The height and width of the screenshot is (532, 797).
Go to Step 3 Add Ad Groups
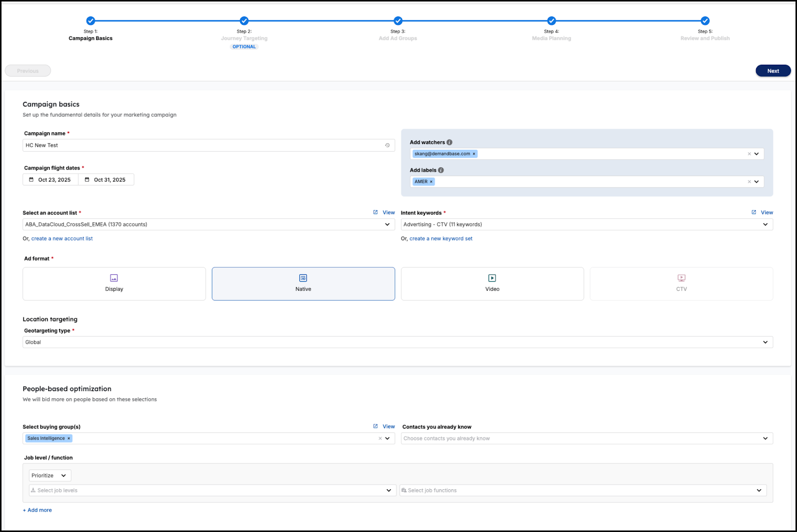click(x=398, y=21)
